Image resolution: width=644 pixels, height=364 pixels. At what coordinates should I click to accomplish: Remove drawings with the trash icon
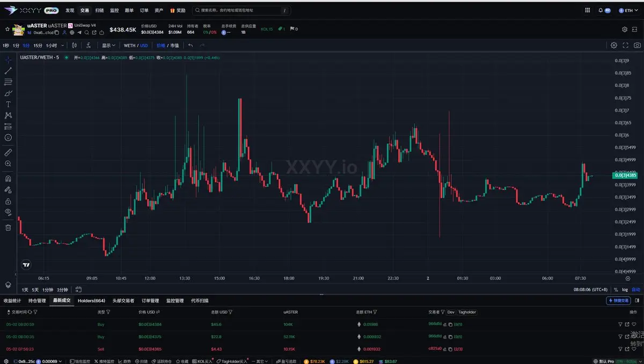(8, 227)
